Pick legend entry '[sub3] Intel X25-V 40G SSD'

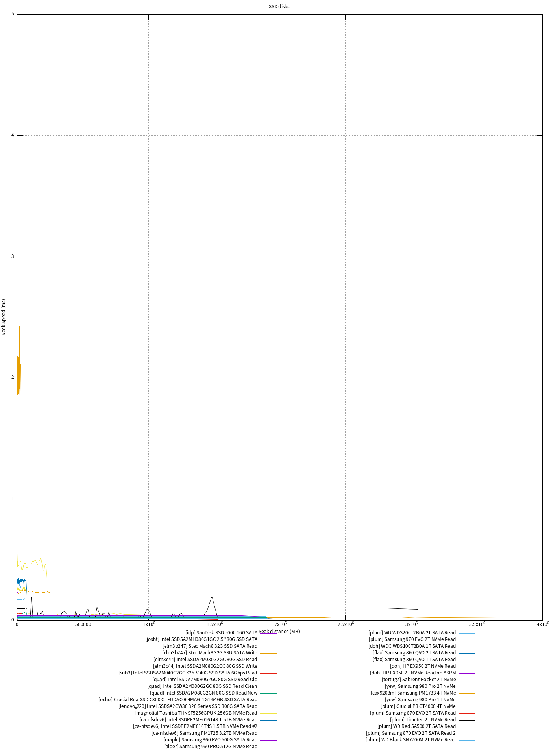pos(188,673)
